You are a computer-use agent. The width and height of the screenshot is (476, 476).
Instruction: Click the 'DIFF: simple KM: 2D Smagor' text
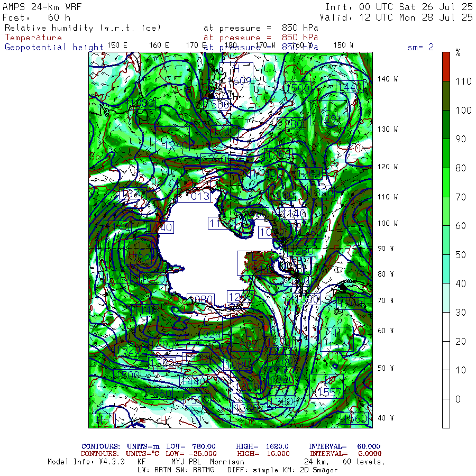[282, 470]
